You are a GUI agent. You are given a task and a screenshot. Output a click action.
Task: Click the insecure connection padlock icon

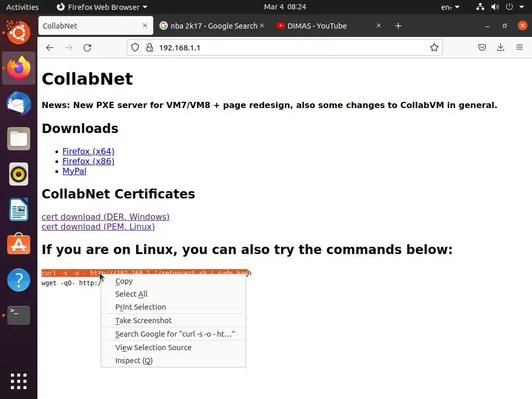(x=149, y=47)
